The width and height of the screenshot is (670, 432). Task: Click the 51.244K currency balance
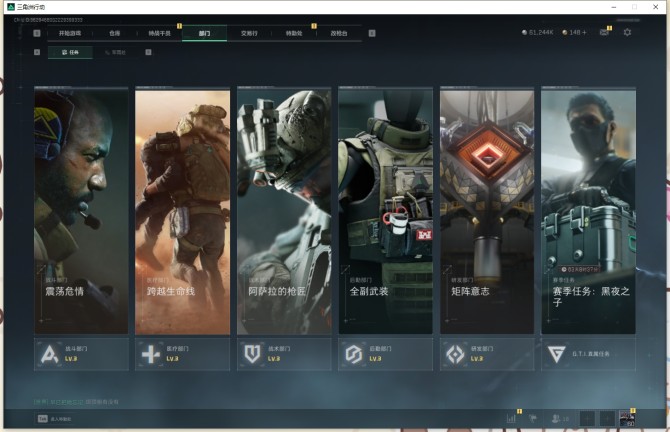point(538,32)
